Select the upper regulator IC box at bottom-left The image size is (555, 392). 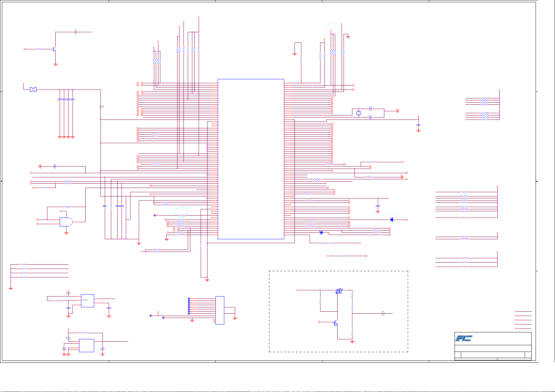point(88,301)
